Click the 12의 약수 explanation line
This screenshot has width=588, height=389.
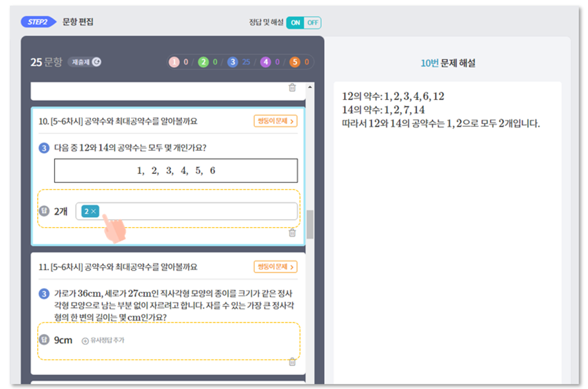[x=393, y=97]
